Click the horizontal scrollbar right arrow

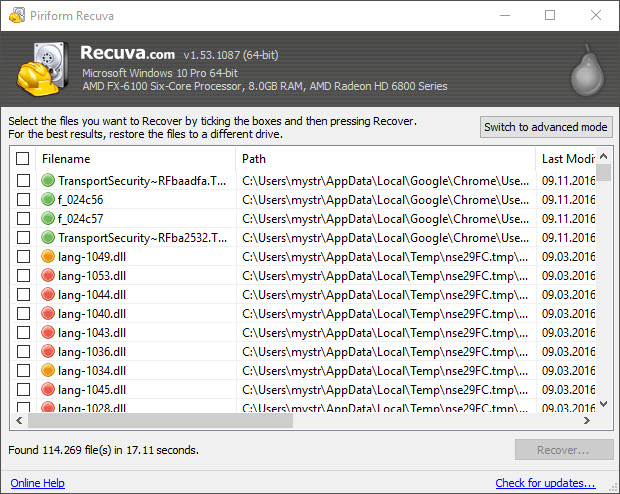(x=587, y=420)
